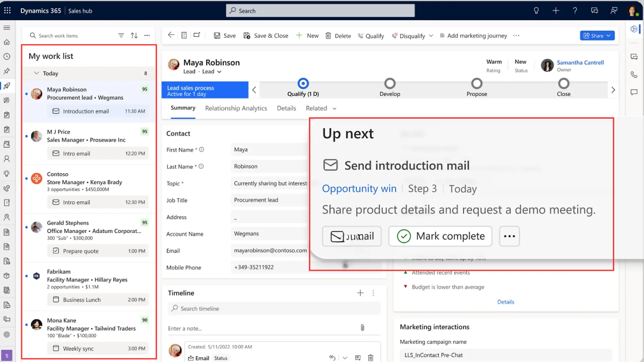Open the Pinned icon in sidebar
The width and height of the screenshot is (644, 362).
pyautogui.click(x=7, y=71)
